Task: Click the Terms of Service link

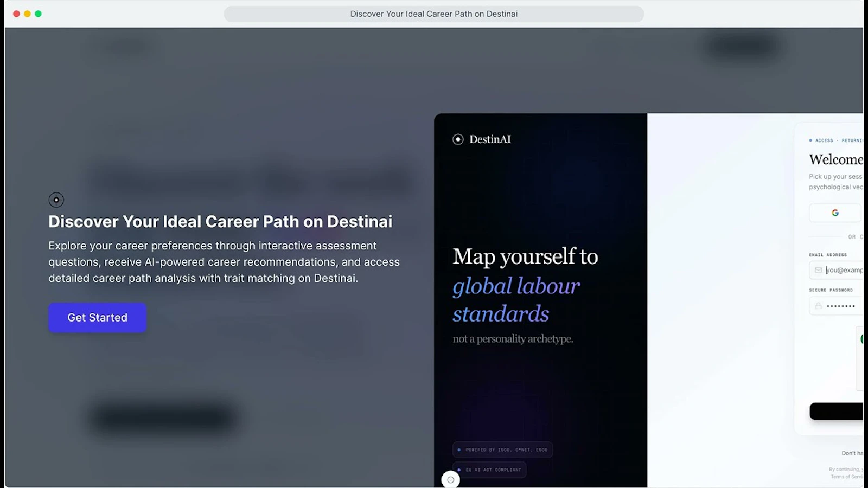Action: (x=847, y=477)
